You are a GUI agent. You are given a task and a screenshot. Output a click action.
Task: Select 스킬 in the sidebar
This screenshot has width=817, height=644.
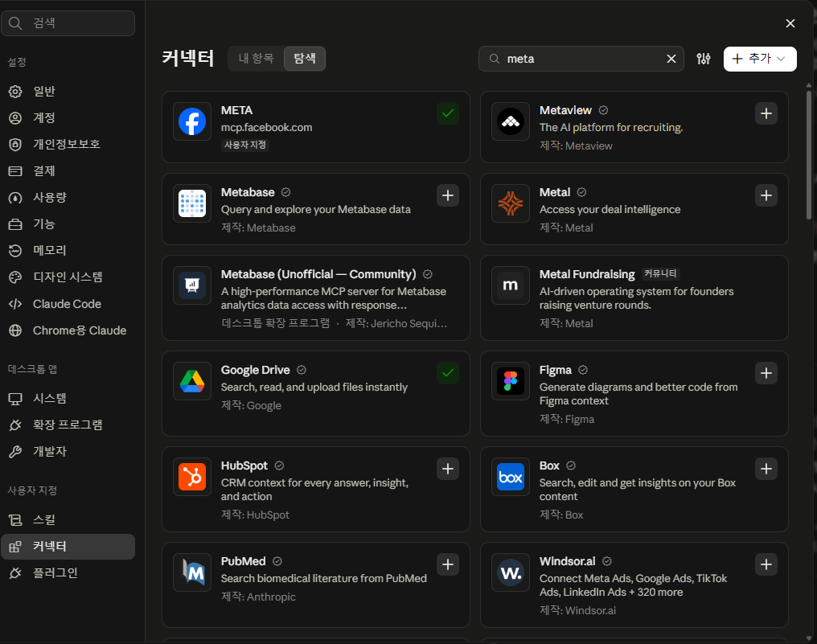(x=68, y=520)
